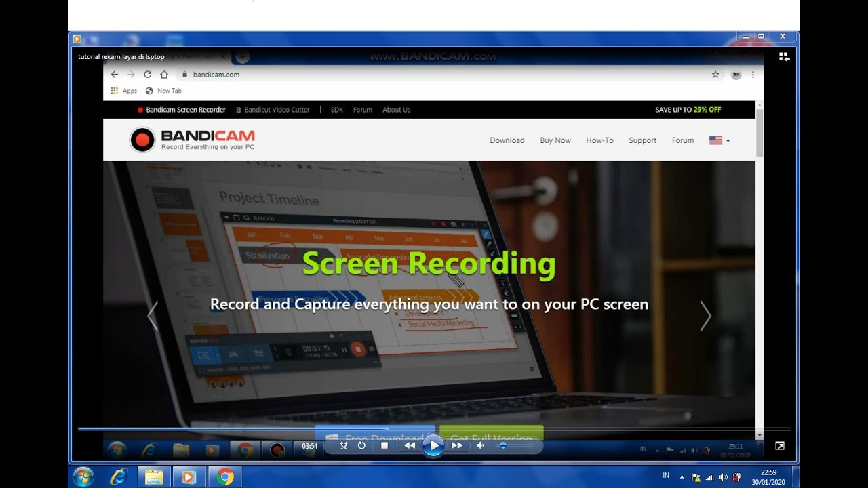The image size is (868, 488).
Task: Select Windows Media Player on the taskbar
Action: coord(190,476)
